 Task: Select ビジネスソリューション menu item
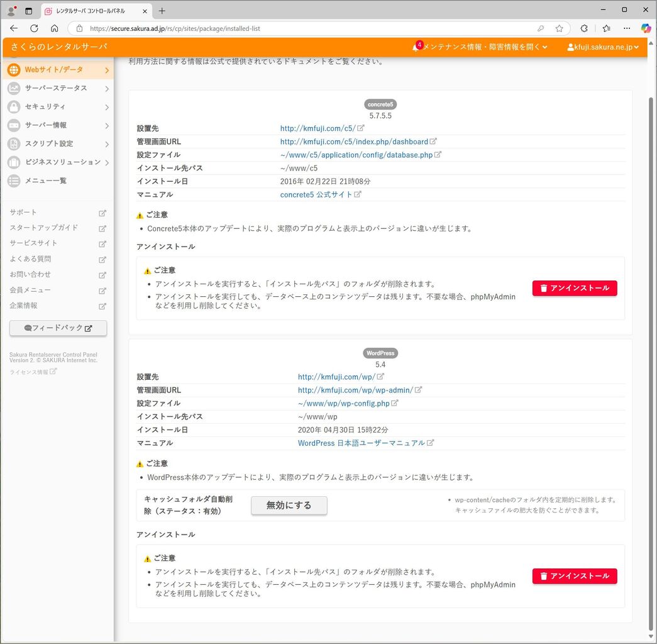click(58, 162)
